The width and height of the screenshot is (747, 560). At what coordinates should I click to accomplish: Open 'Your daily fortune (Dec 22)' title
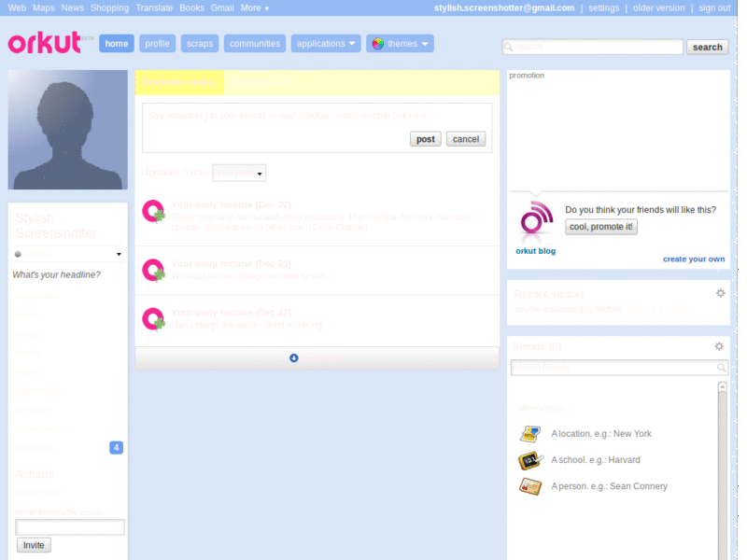pyautogui.click(x=231, y=313)
